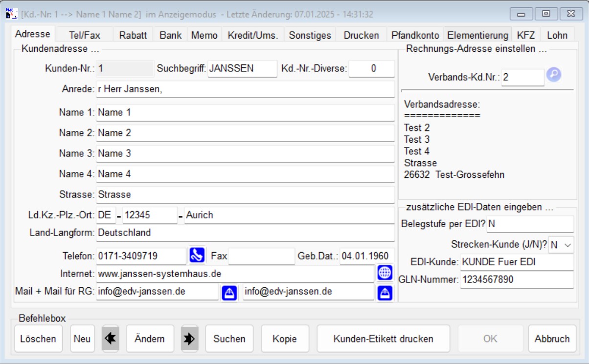
Task: Go to next customer with right arrow
Action: 189,339
